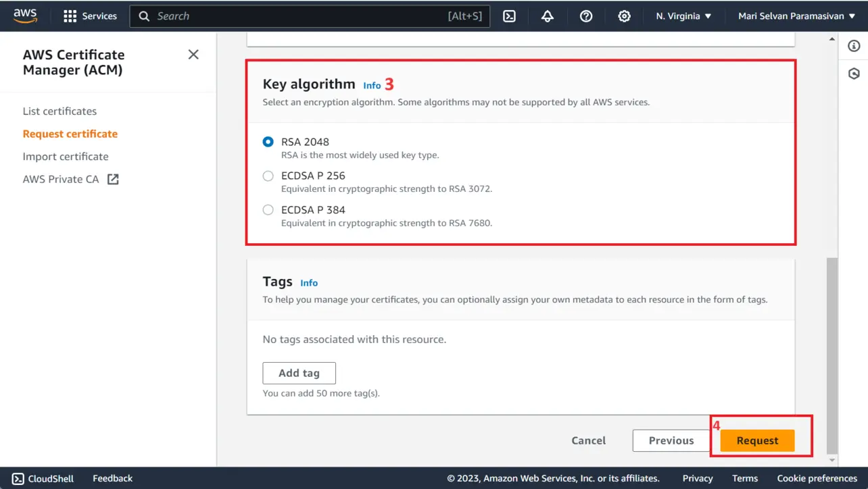Launch CloudShell from top bar icon
This screenshot has height=489, width=868.
click(x=510, y=16)
